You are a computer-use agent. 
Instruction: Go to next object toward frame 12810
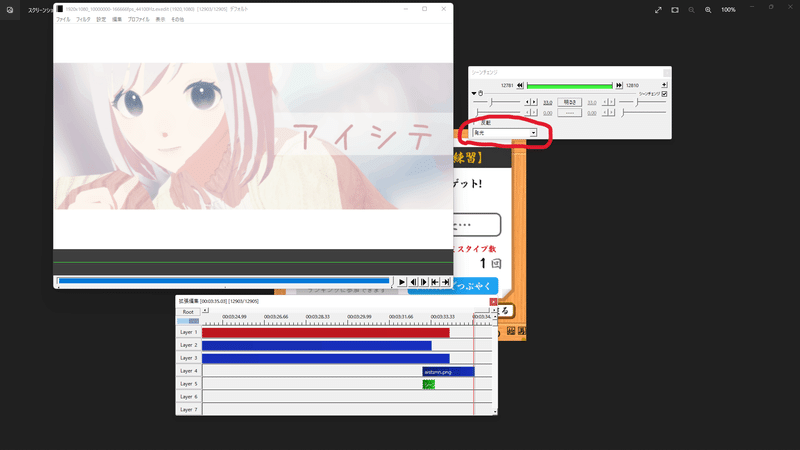(x=619, y=85)
